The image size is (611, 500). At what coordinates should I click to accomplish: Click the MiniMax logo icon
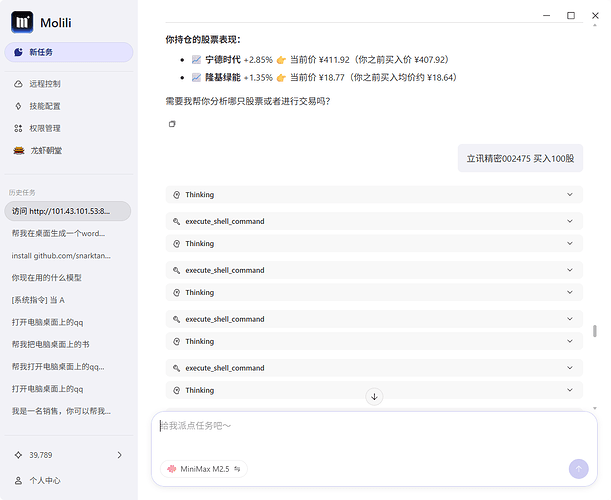point(171,469)
